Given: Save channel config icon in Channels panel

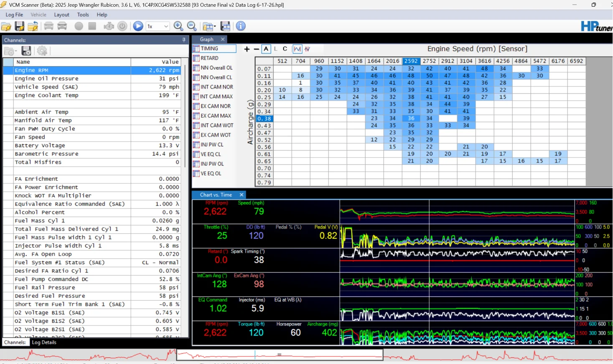Looking at the screenshot, I should coord(26,51).
